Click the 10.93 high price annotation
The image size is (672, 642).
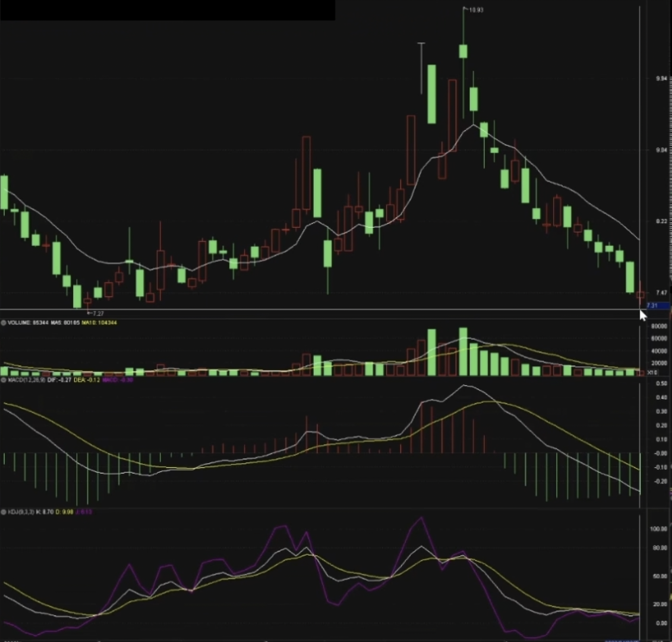[x=476, y=10]
